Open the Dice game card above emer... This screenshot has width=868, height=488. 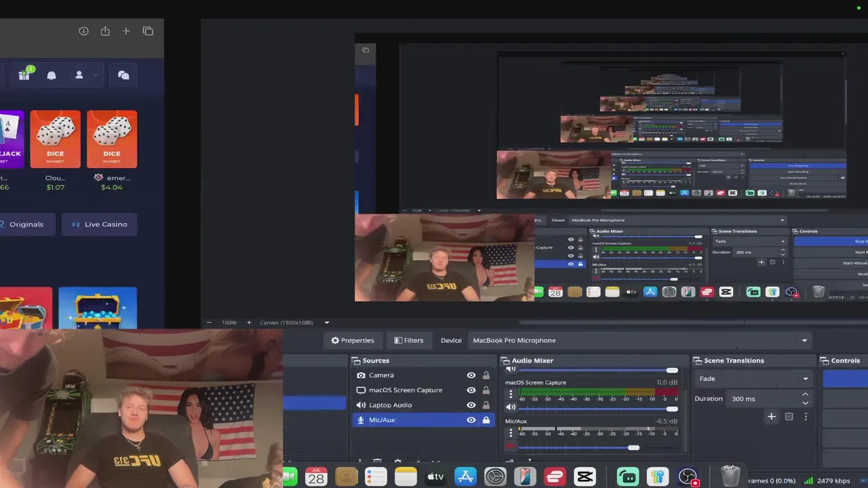(112, 140)
